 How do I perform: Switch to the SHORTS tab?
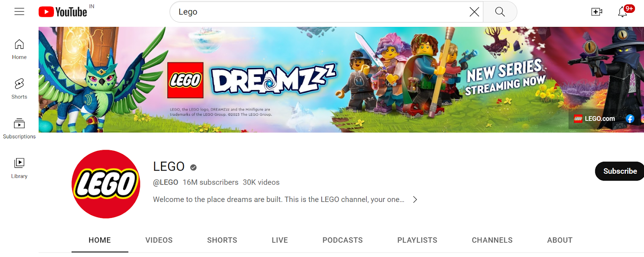222,240
